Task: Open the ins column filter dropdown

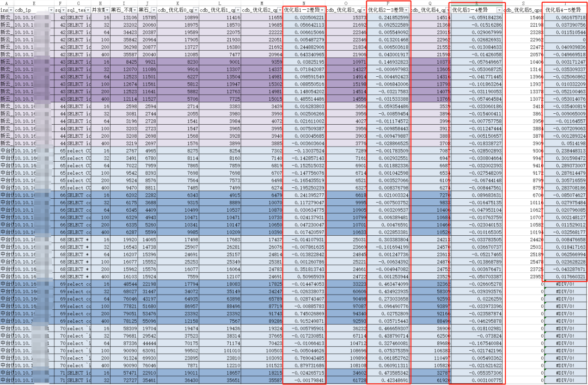Action: tap(11, 10)
